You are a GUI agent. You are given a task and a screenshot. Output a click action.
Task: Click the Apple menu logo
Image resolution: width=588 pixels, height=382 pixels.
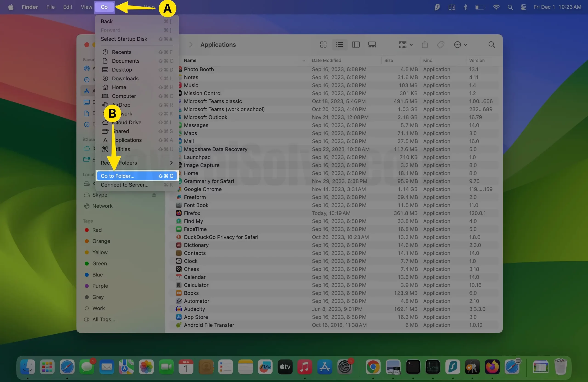coord(11,7)
